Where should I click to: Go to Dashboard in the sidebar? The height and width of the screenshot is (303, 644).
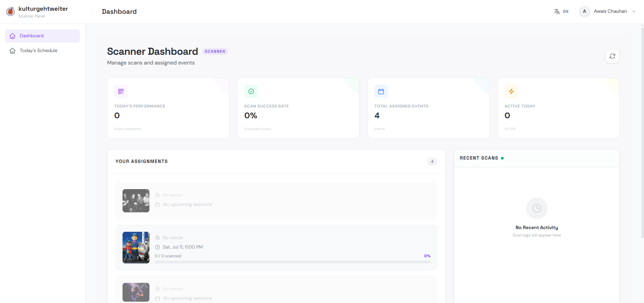click(42, 36)
